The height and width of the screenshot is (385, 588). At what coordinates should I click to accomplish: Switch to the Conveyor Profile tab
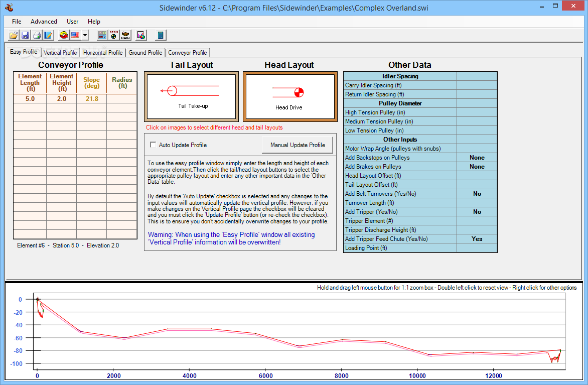188,53
